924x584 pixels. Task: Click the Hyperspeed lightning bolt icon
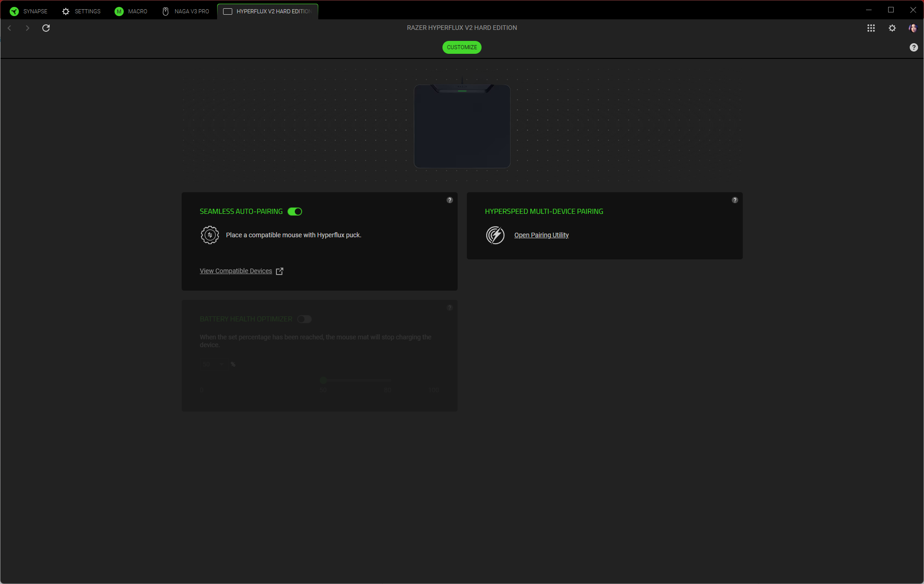(x=495, y=235)
